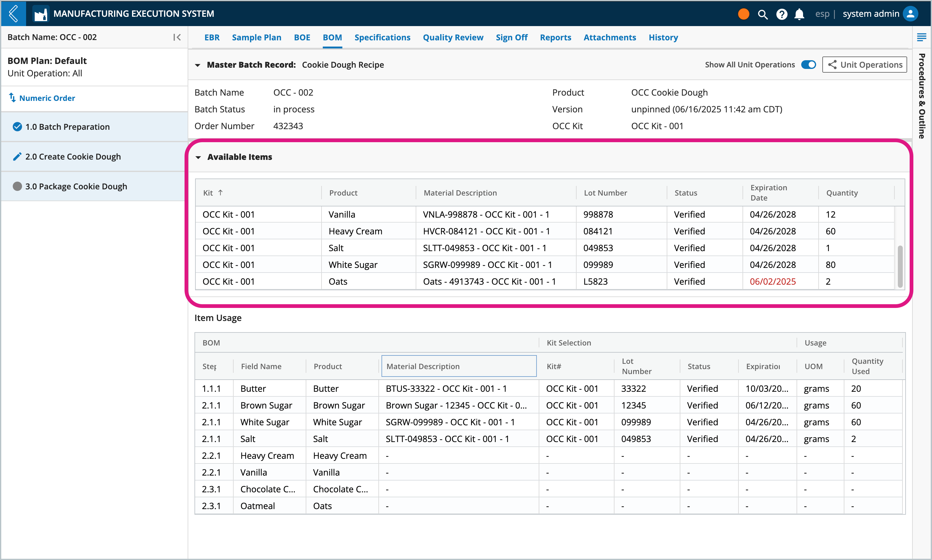Select 3.0 Package Cookie Dough operation

[94, 187]
